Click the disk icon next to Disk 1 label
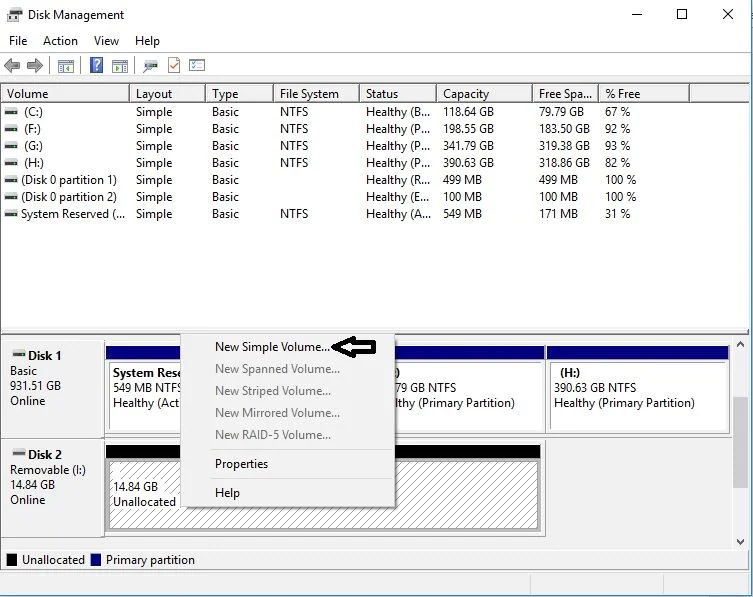The width and height of the screenshot is (753, 597). coord(19,354)
